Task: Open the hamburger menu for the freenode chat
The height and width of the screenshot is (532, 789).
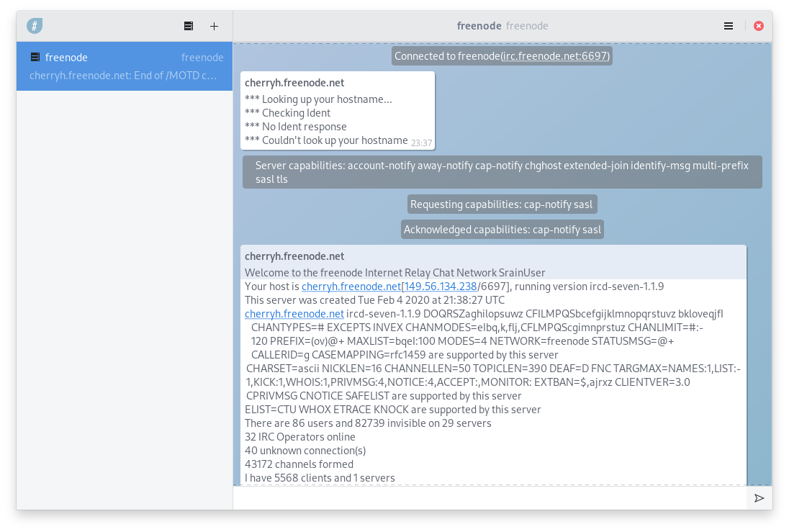Action: point(728,26)
